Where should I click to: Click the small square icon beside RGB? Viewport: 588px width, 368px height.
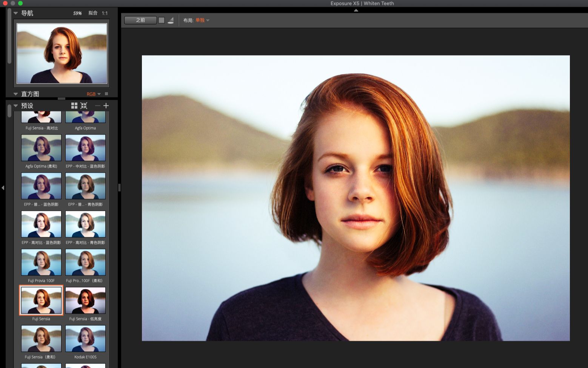pyautogui.click(x=106, y=94)
